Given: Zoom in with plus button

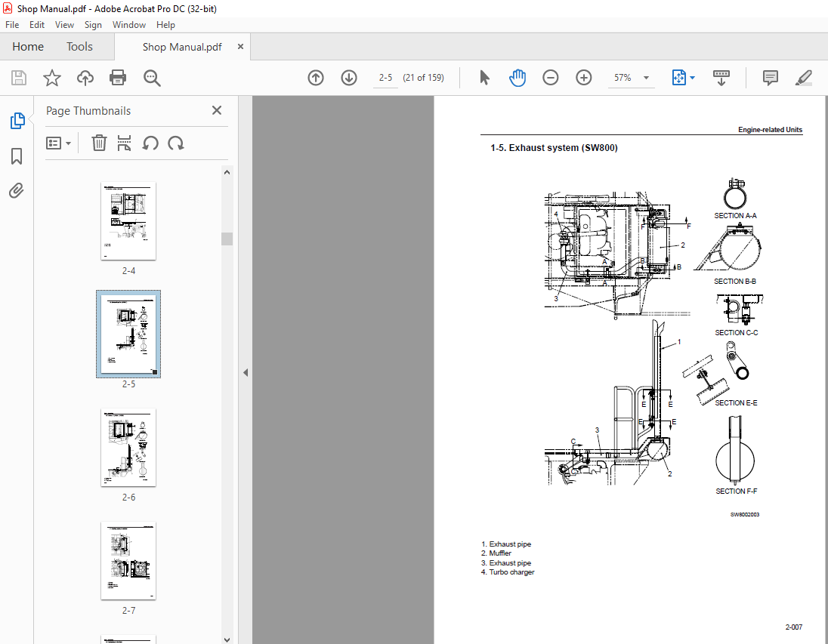Looking at the screenshot, I should (583, 78).
